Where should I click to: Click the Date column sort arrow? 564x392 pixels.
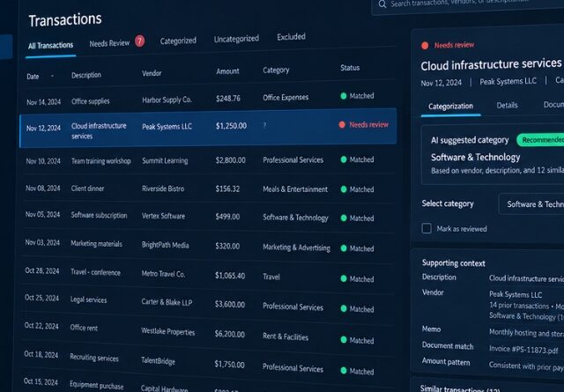[x=52, y=76]
